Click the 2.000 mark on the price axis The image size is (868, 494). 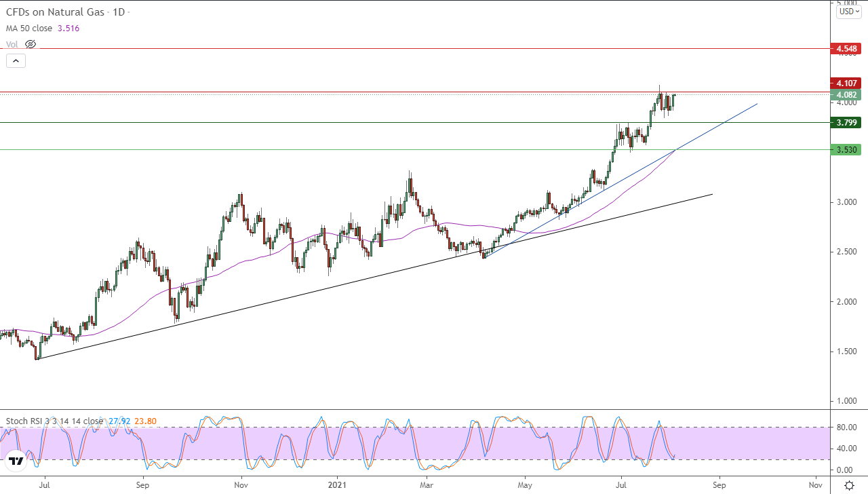846,302
